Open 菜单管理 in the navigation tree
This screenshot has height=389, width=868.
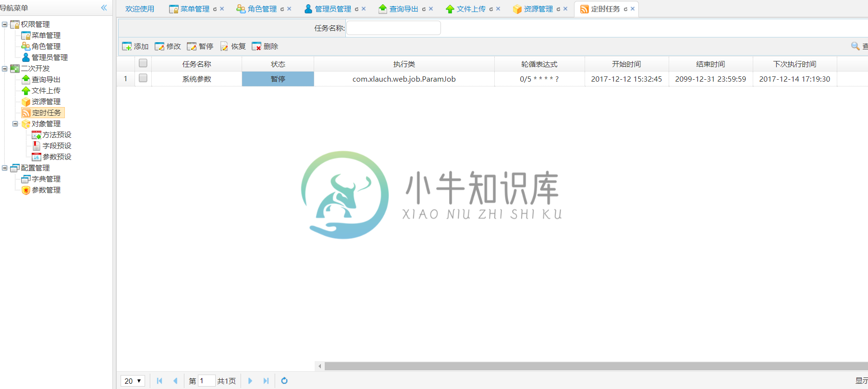click(x=46, y=36)
